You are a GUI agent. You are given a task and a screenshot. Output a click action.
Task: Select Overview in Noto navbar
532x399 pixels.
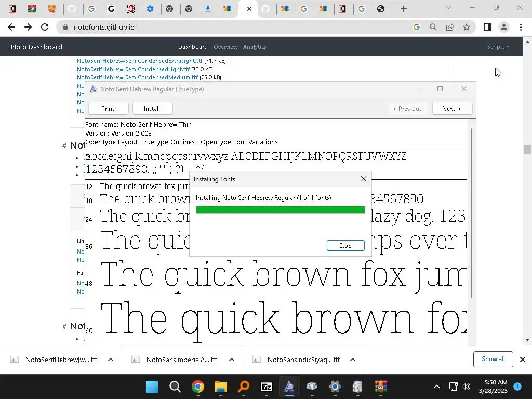[x=225, y=47]
